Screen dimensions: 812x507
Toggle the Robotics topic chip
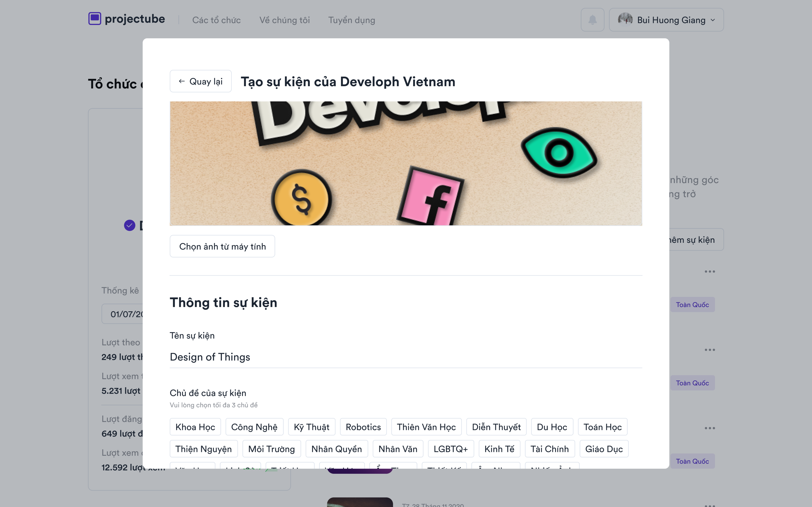pyautogui.click(x=363, y=427)
